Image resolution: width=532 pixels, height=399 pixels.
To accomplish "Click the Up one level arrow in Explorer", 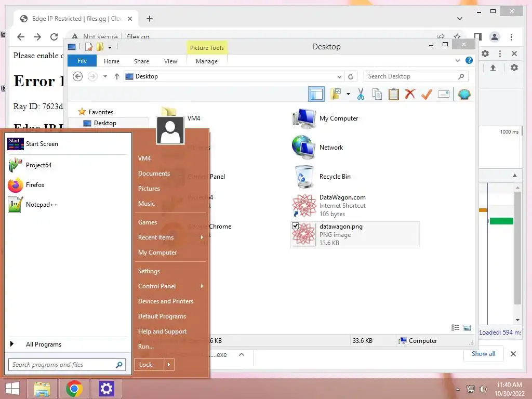I will click(117, 76).
